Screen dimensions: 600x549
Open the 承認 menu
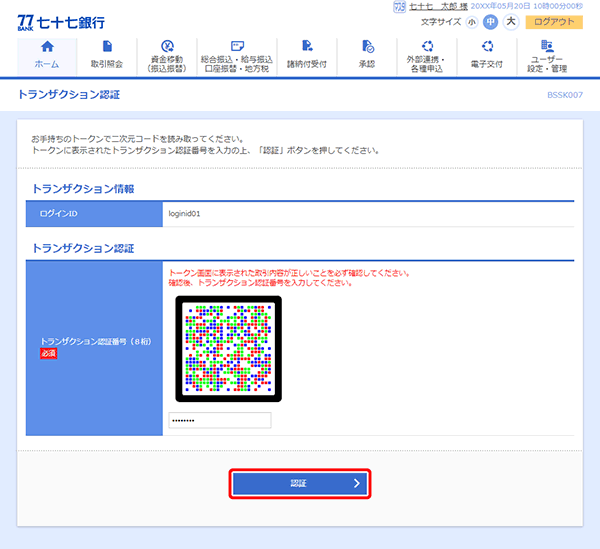pos(367,56)
